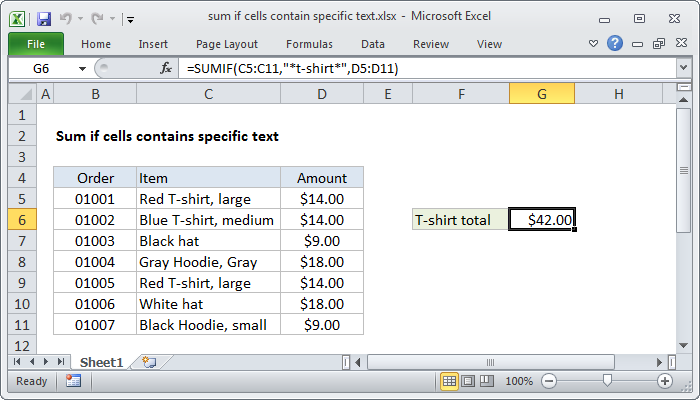Open the Customize Quick Access Toolbar dropdown
Viewport: 700px width, 400px height.
(x=131, y=18)
